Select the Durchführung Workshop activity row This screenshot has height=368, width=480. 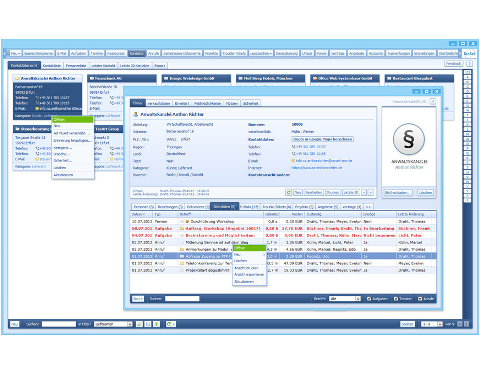283,221
